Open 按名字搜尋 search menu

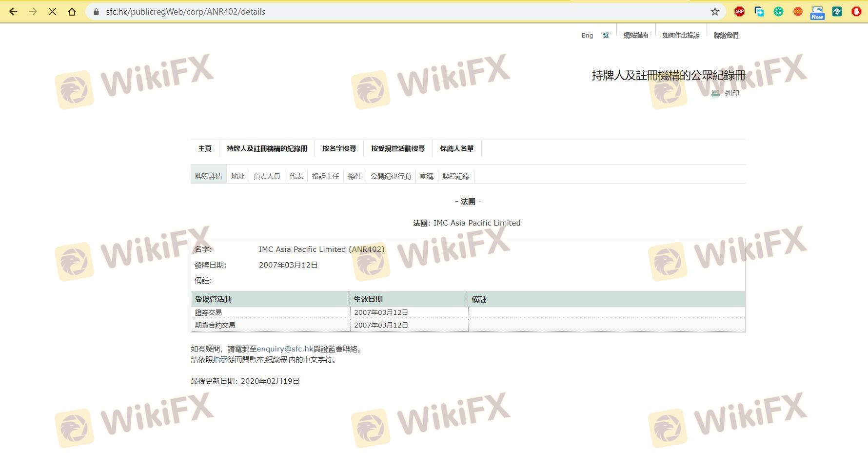click(x=339, y=148)
